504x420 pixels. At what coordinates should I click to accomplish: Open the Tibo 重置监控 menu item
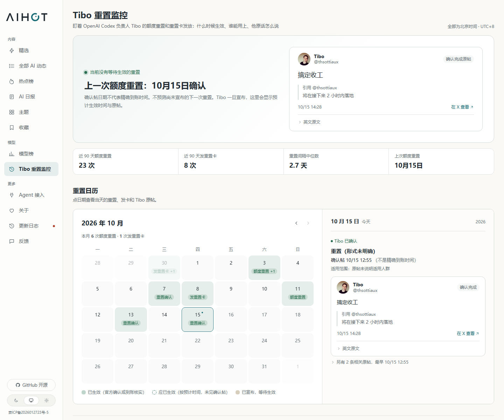(x=31, y=169)
